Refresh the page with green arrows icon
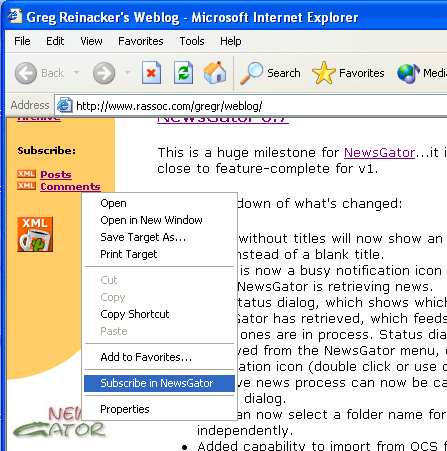The height and width of the screenshot is (451, 447). coord(183,72)
